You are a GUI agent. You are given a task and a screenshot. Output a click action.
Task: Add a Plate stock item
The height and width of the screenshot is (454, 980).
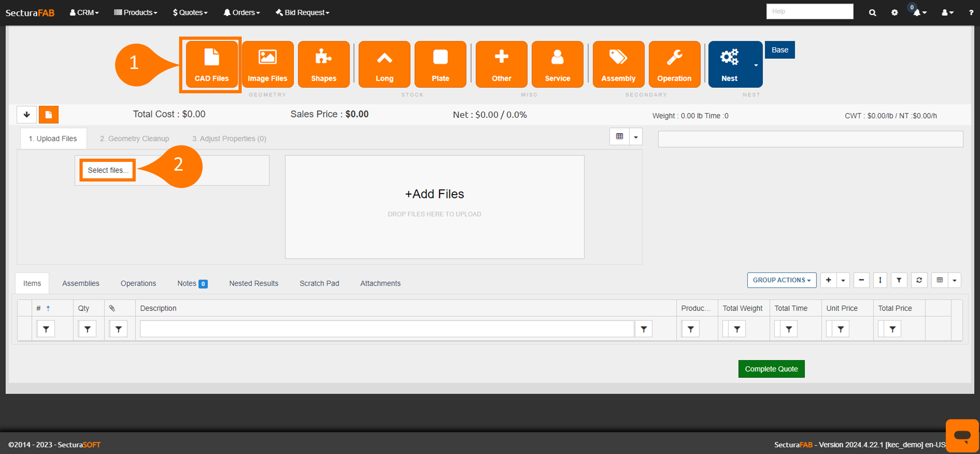440,64
